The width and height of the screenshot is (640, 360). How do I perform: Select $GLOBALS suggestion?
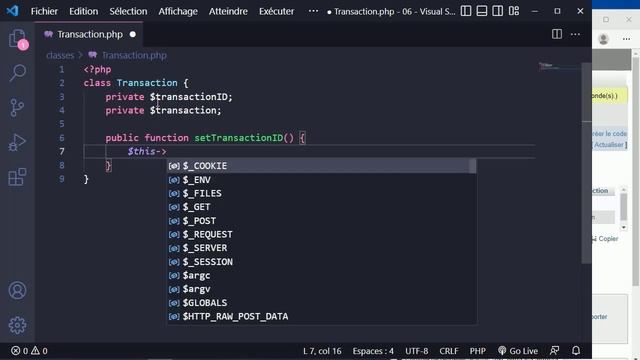[x=321, y=303]
